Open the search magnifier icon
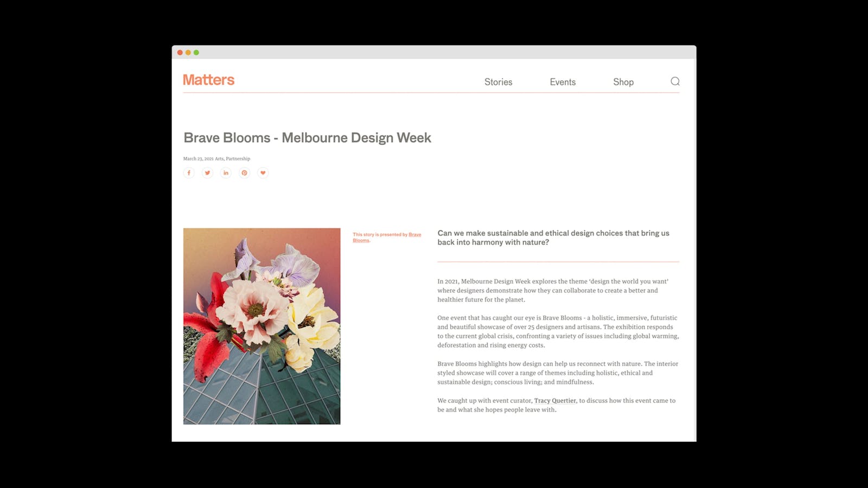Image resolution: width=868 pixels, height=488 pixels. 675,81
